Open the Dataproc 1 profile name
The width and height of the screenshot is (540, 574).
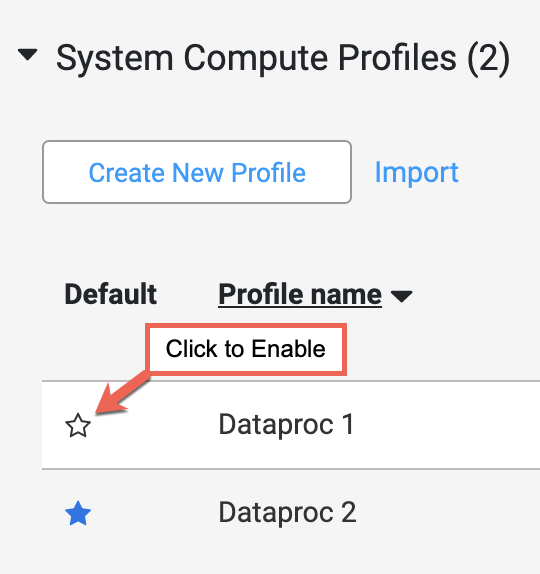pyautogui.click(x=286, y=425)
